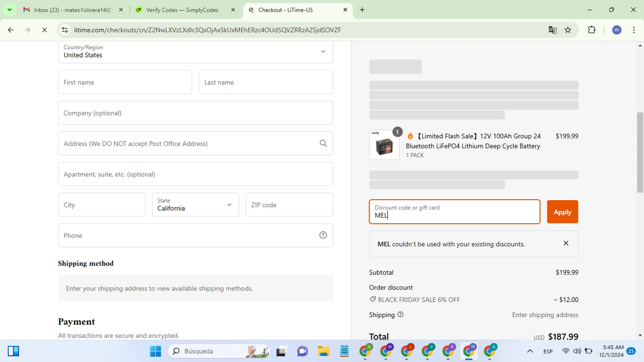Image resolution: width=644 pixels, height=362 pixels.
Task: Click the volume speaker icon in tray
Action: [x=577, y=351]
